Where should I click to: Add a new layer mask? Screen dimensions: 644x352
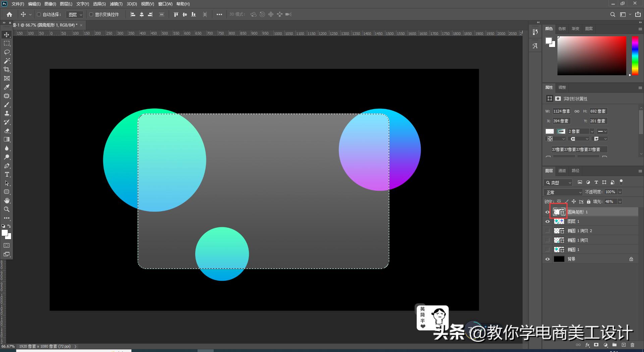point(596,345)
